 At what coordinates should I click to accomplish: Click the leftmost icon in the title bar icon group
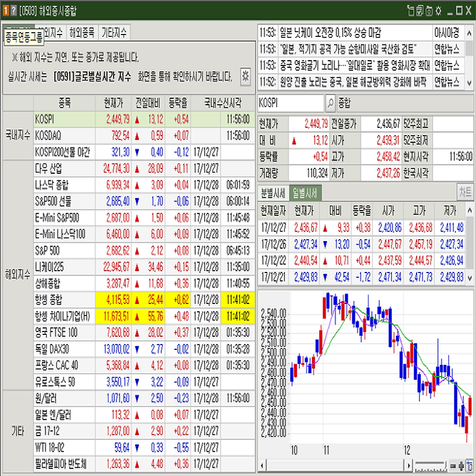410,10
